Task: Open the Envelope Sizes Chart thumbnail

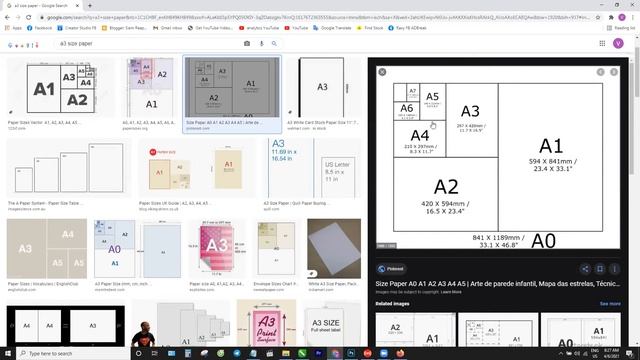Action: point(276,249)
